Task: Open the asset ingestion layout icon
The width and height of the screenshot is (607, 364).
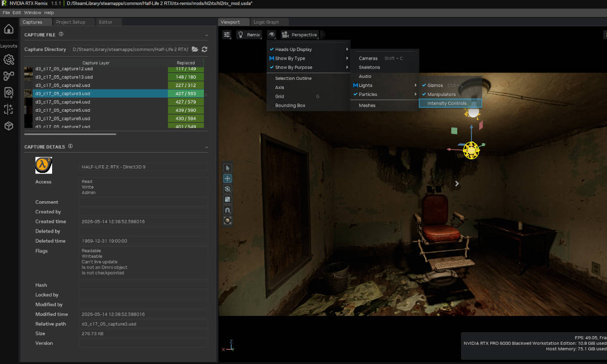Action: coord(9,93)
